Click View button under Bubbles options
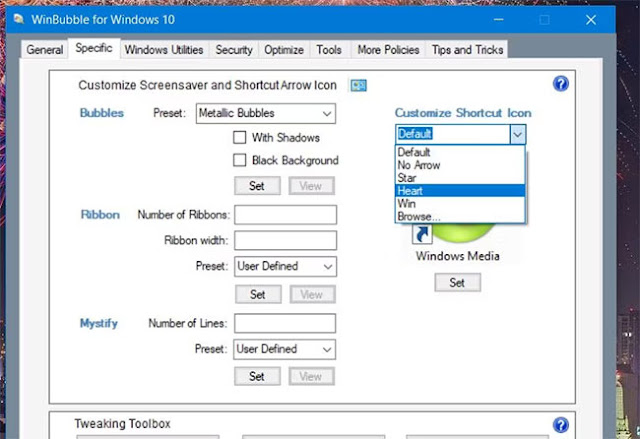Screen dimensions: 640x439 coord(311,186)
